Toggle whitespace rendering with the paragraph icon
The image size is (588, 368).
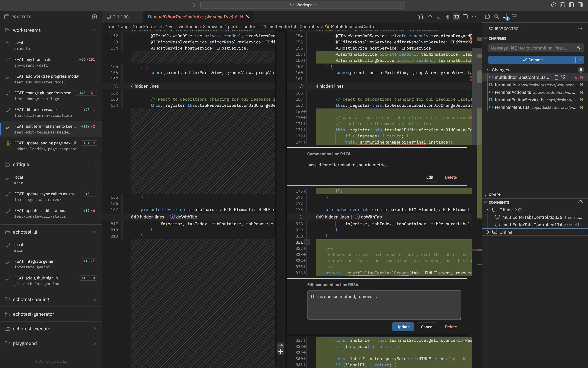pos(447,17)
